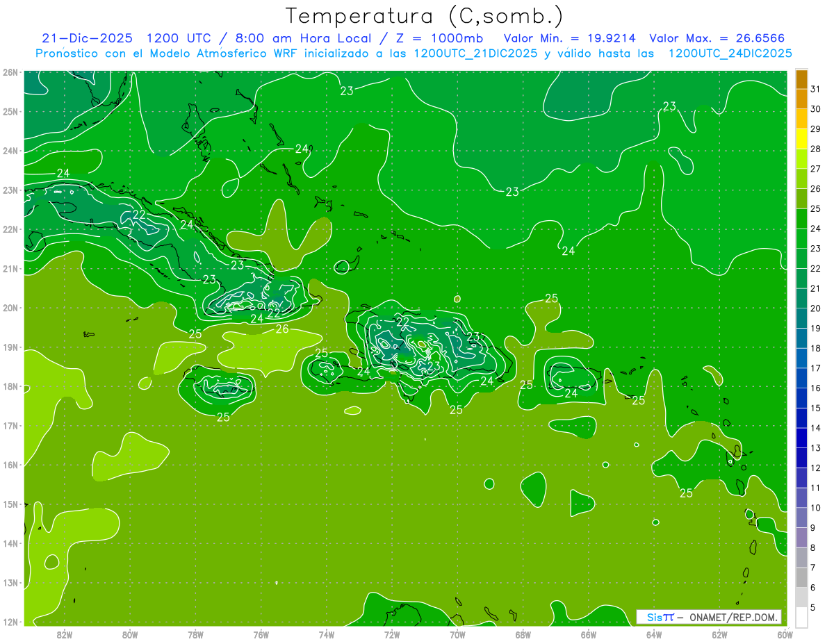Click the colorbar scale label 10
This screenshot has height=644, width=834.
click(x=816, y=508)
